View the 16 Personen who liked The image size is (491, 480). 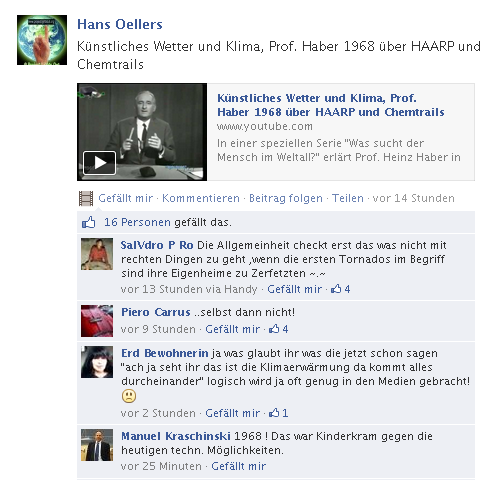point(137,222)
